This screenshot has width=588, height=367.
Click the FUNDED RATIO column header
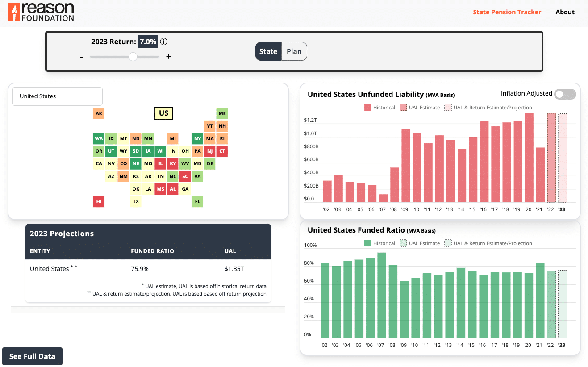[x=153, y=251]
